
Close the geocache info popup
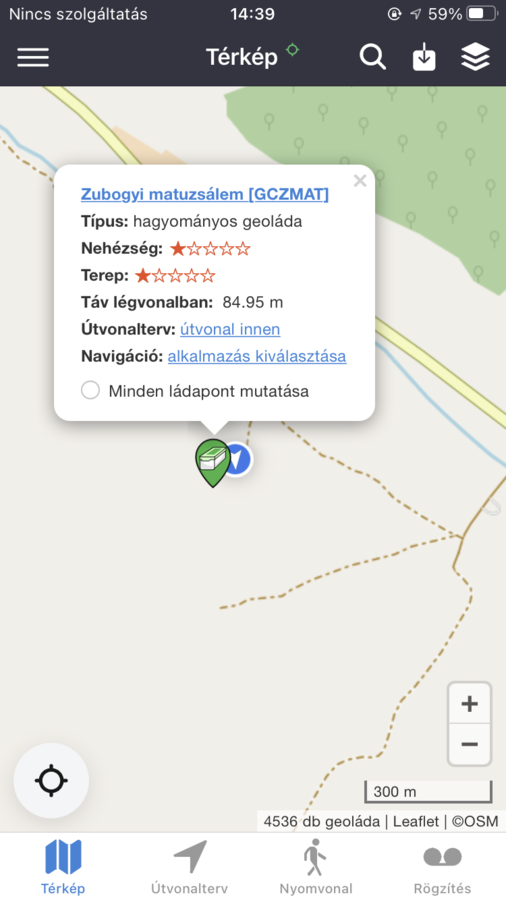point(360,181)
